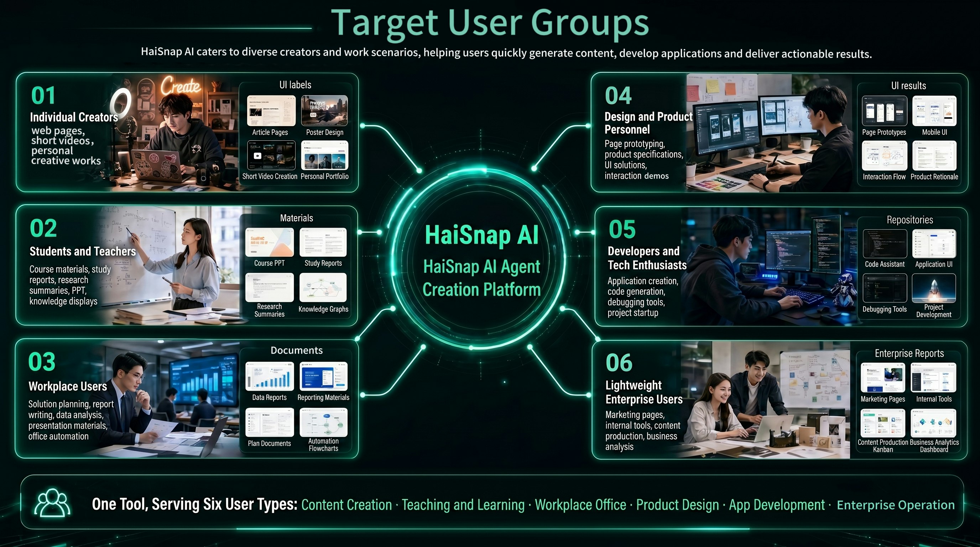Click the Target User Groups title
The height and width of the screenshot is (547, 980).
point(490,23)
